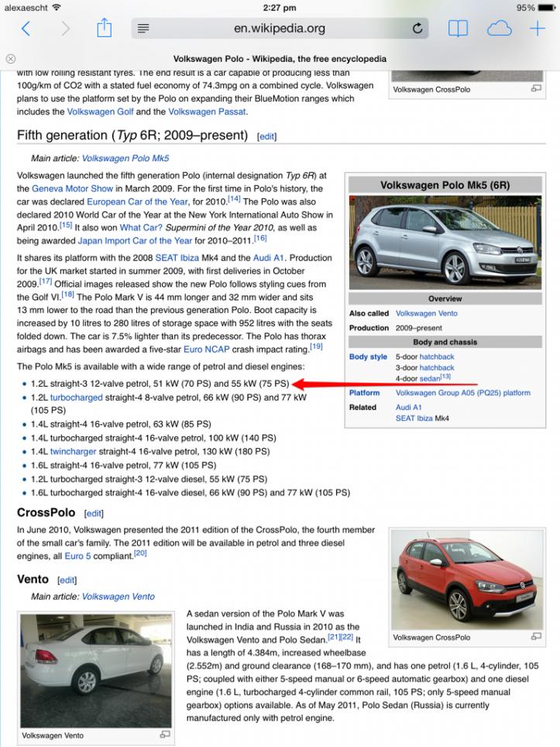Select the Volkswagen Polo Wikipedia tab title

click(x=279, y=59)
